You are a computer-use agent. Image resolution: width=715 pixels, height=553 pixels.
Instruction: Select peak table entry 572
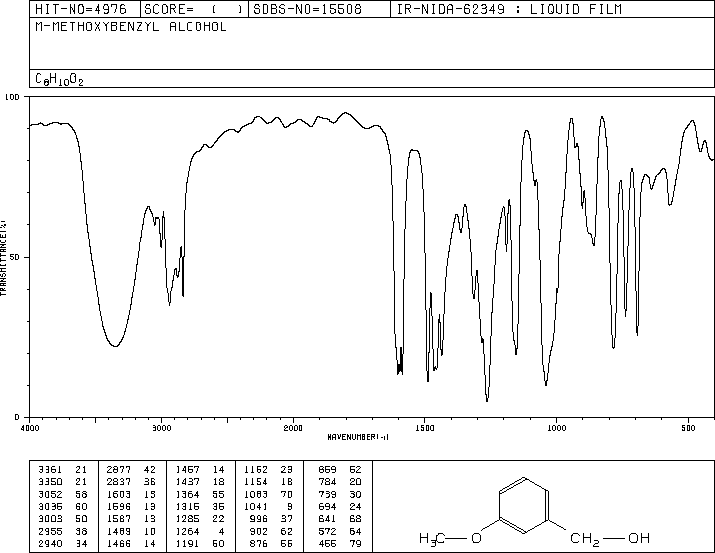click(x=327, y=531)
